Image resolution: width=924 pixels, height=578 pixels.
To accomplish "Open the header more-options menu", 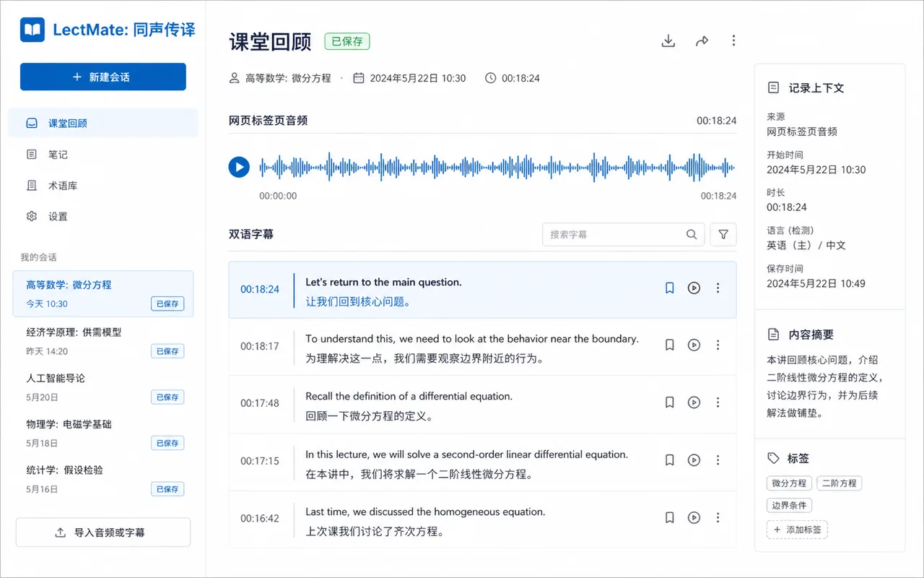I will point(733,41).
